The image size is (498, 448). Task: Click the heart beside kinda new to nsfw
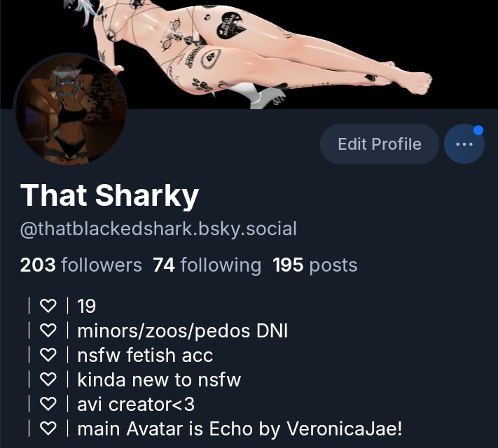click(48, 379)
